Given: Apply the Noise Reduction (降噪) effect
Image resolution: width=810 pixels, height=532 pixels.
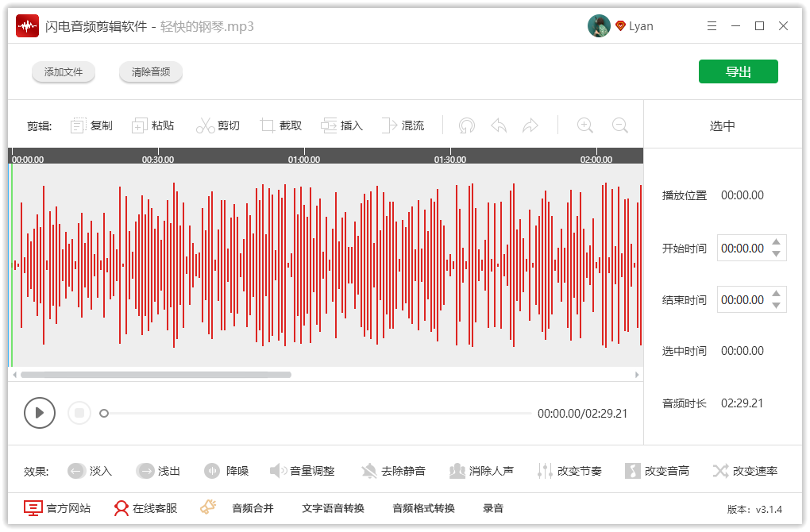Looking at the screenshot, I should point(212,471).
